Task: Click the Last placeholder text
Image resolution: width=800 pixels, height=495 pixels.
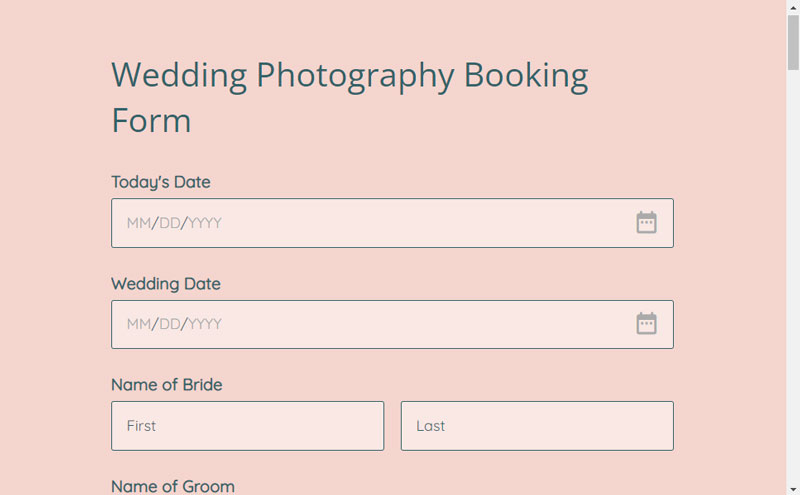Action: [430, 426]
